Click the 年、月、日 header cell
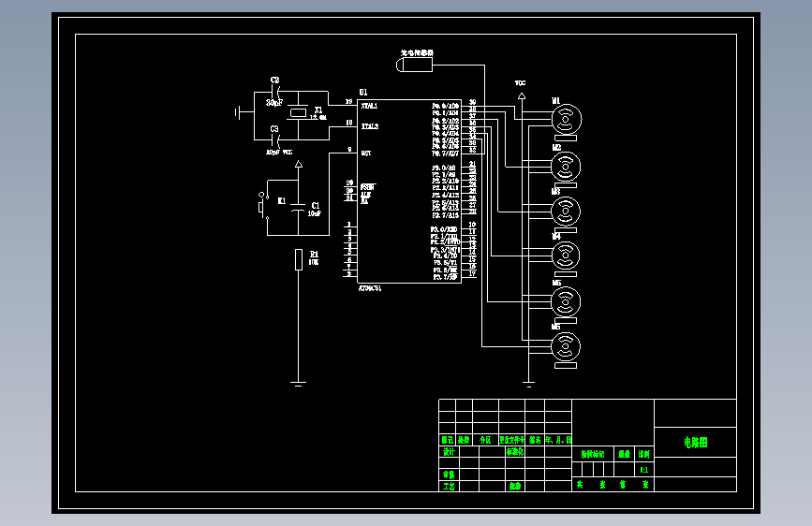Image resolution: width=812 pixels, height=526 pixels. [x=558, y=440]
